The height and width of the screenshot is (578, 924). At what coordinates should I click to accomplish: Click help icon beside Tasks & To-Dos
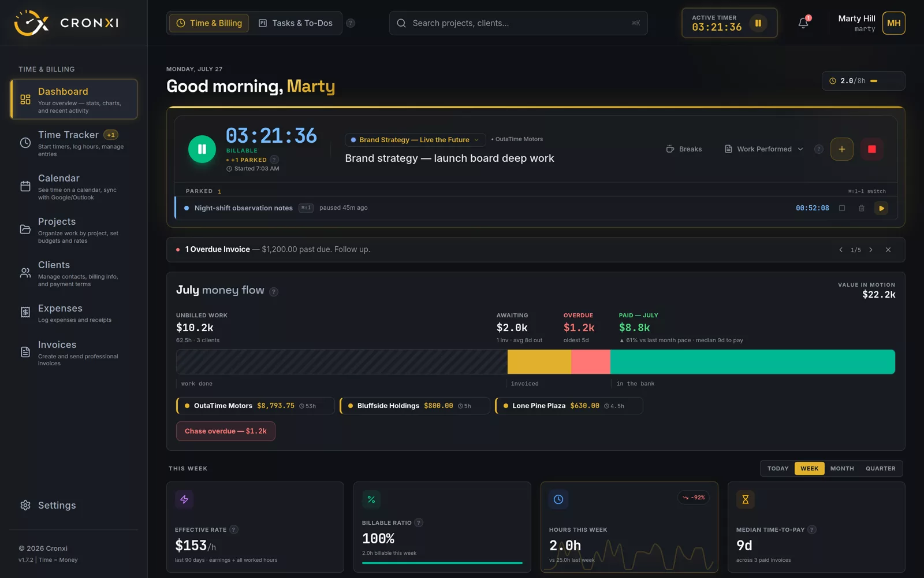click(x=351, y=23)
